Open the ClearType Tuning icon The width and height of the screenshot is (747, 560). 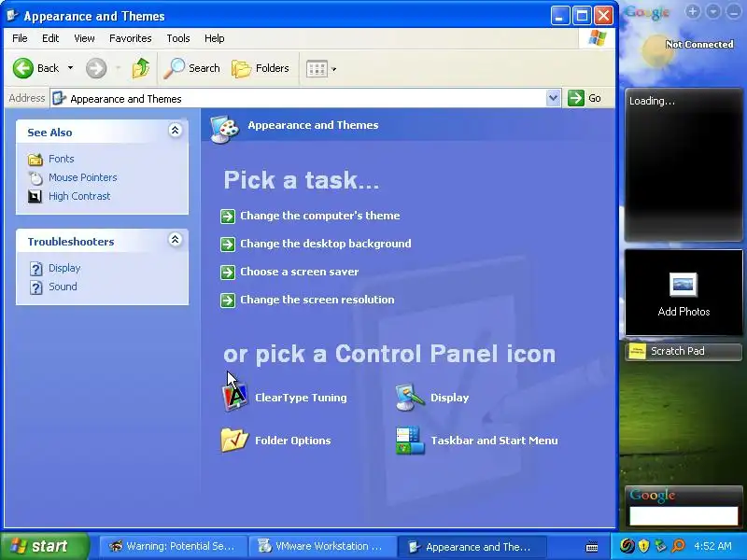click(235, 398)
